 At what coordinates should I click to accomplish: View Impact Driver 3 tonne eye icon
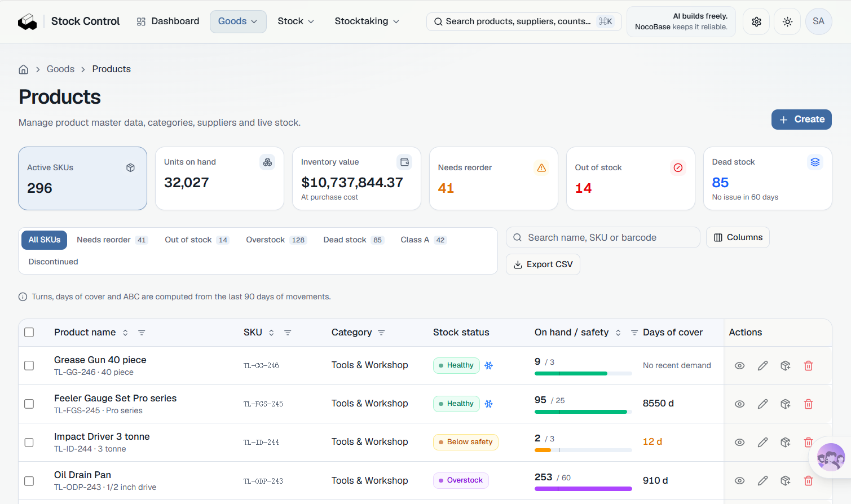click(739, 443)
